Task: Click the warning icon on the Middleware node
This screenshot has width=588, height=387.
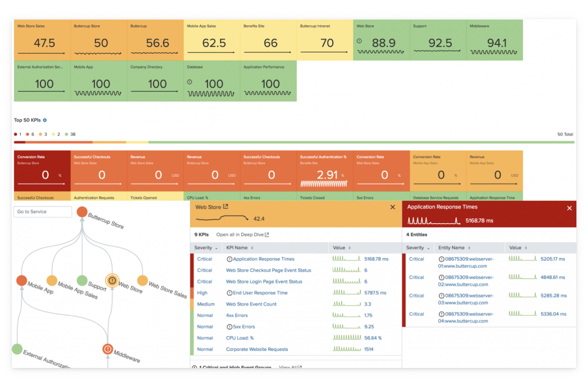Action: click(x=107, y=349)
